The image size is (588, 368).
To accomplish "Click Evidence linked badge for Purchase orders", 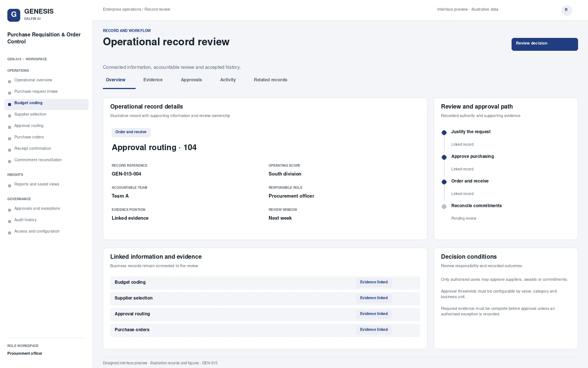I will [374, 330].
